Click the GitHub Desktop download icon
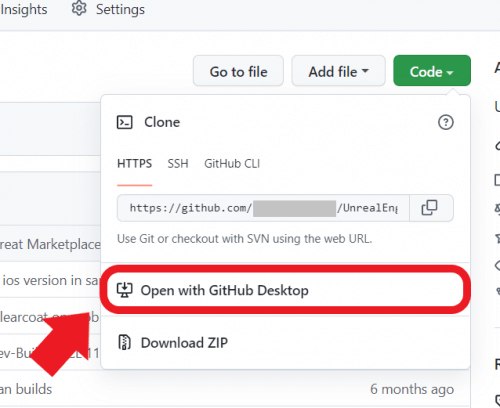The image size is (500, 408). click(x=125, y=290)
